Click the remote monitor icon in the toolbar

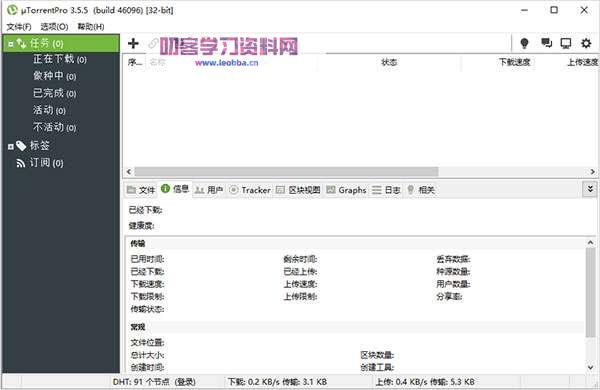click(566, 43)
